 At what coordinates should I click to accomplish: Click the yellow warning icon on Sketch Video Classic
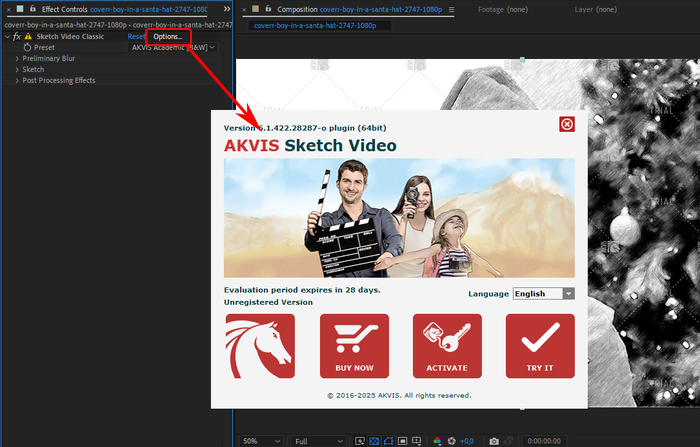click(28, 37)
